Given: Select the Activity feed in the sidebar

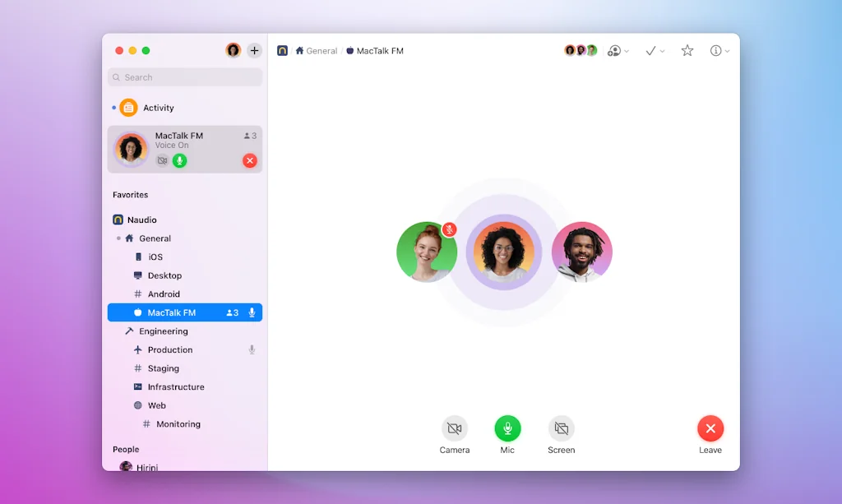Looking at the screenshot, I should (x=160, y=107).
